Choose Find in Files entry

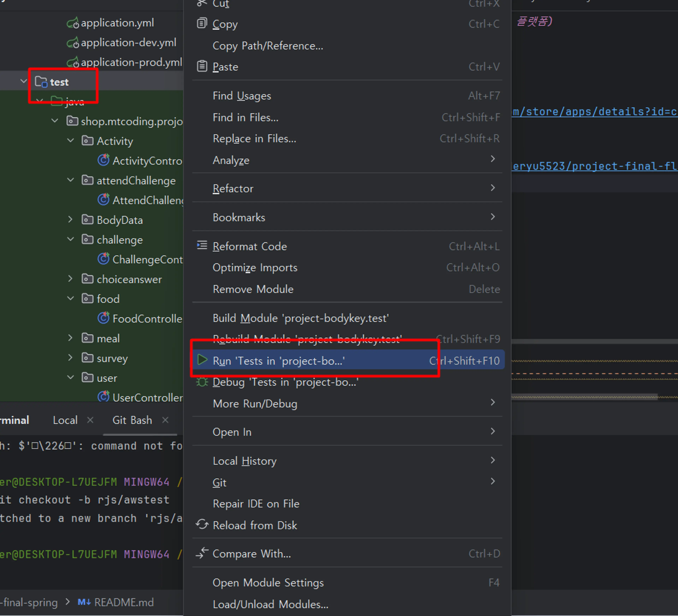347,117
